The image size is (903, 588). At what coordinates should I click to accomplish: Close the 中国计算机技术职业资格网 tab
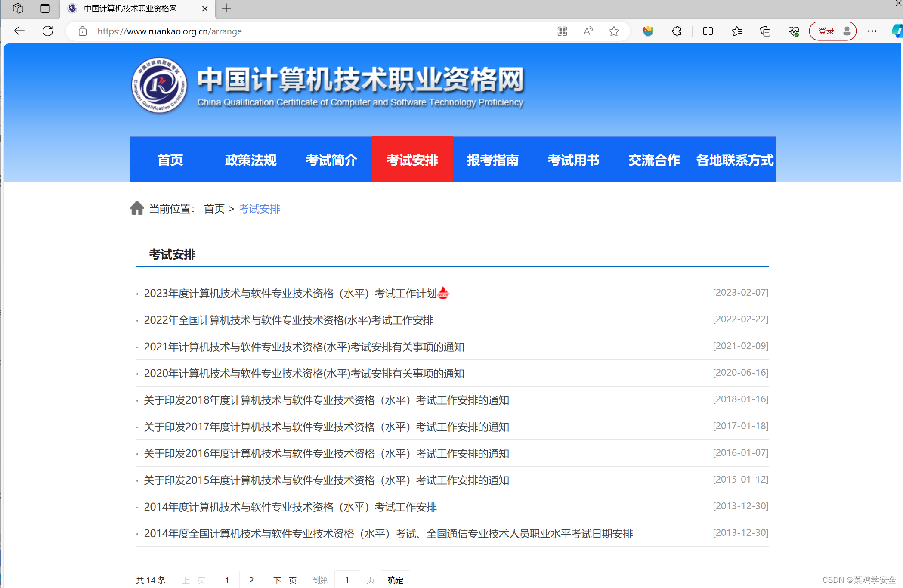205,9
